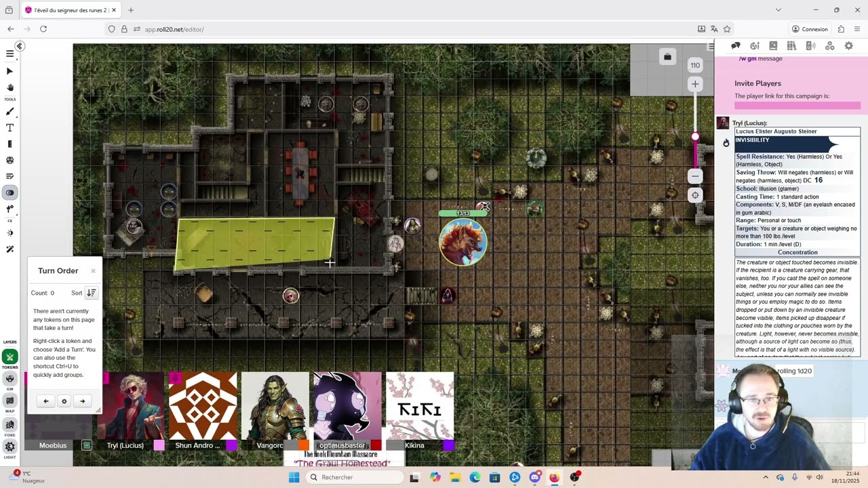Open the Roll20 main menu hamburger
This screenshot has height=488, width=868.
coord(9,54)
